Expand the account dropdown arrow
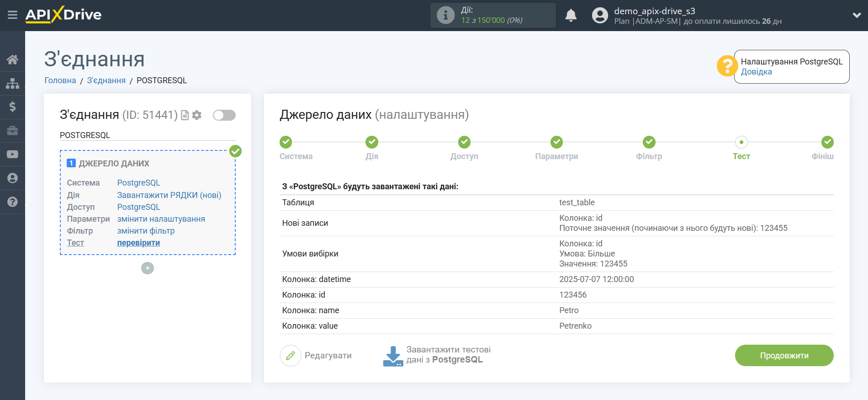This screenshot has height=400, width=868. [x=857, y=15]
